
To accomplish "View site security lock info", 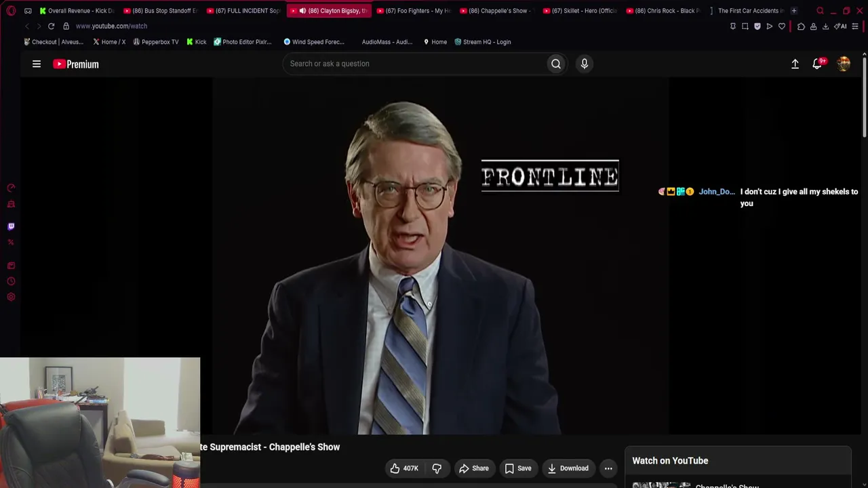I will click(66, 26).
